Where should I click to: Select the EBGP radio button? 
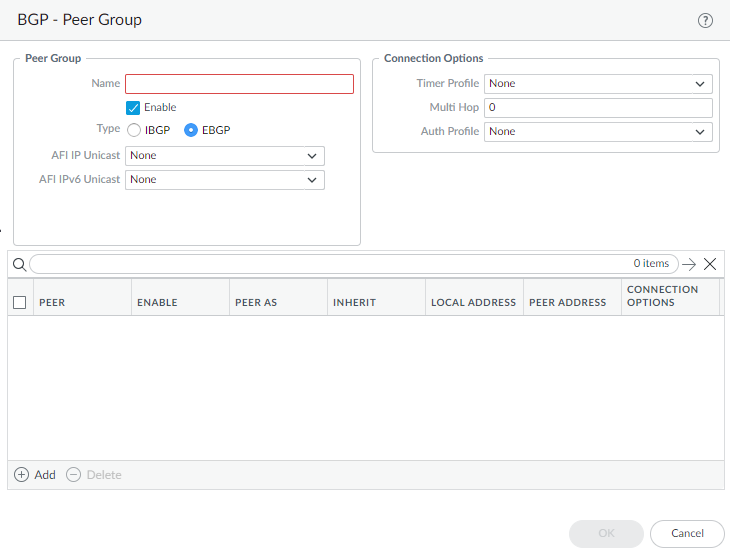191,130
